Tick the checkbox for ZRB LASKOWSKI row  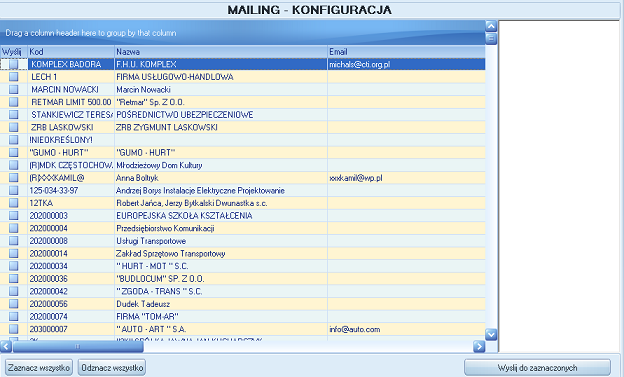(14, 127)
